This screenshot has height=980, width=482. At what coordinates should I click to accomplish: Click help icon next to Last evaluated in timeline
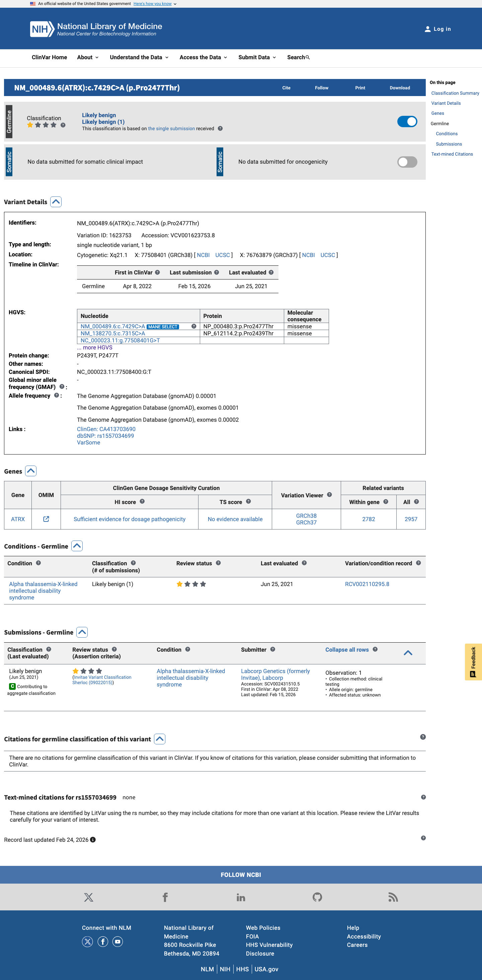271,272
